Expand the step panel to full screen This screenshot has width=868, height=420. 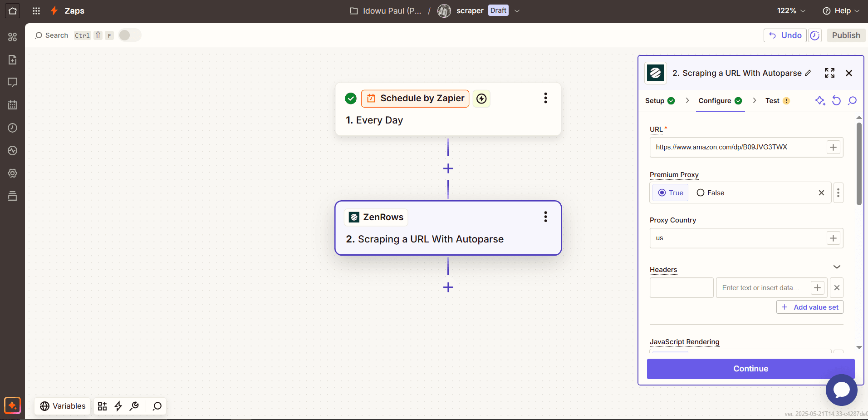[x=829, y=73]
